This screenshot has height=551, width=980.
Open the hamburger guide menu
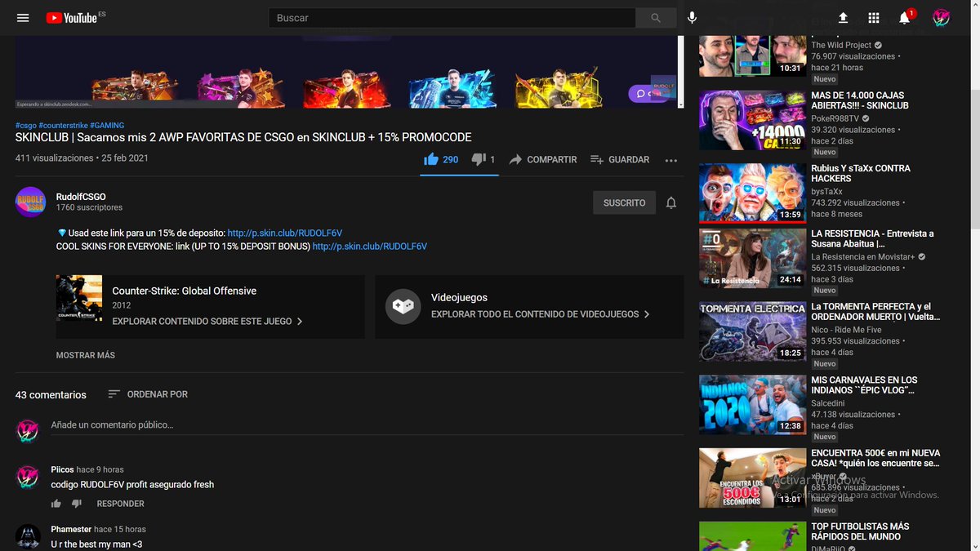coord(23,18)
